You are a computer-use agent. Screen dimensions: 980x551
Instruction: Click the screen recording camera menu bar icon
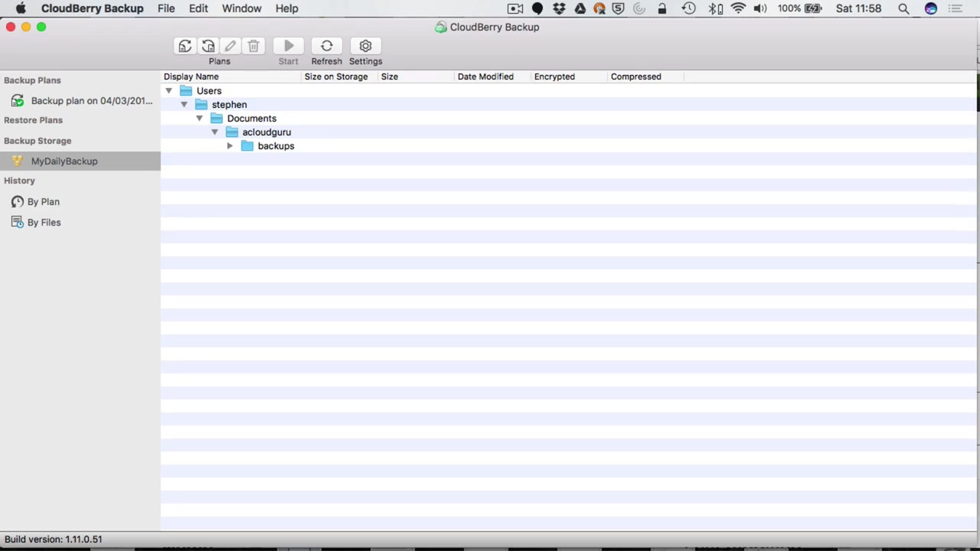tap(515, 8)
